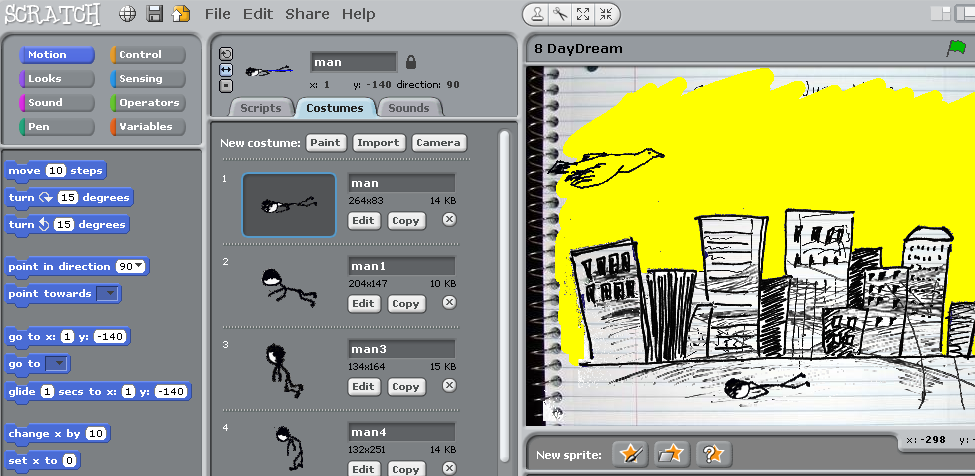Image resolution: width=975 pixels, height=476 pixels.
Task: Select the duplicate stamp tool
Action: [538, 14]
